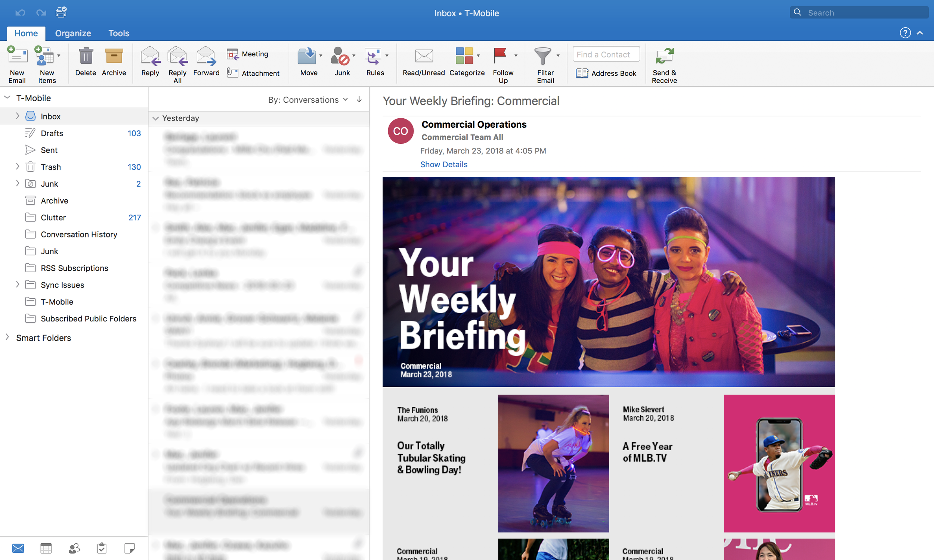This screenshot has height=560, width=934.
Task: Expand the Trash folder
Action: click(x=17, y=167)
